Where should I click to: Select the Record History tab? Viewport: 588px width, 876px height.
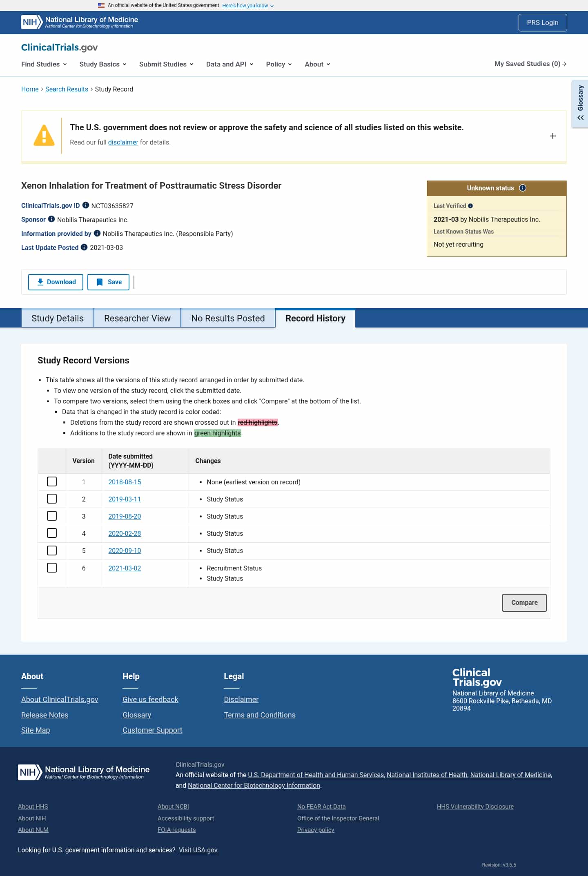click(x=315, y=318)
